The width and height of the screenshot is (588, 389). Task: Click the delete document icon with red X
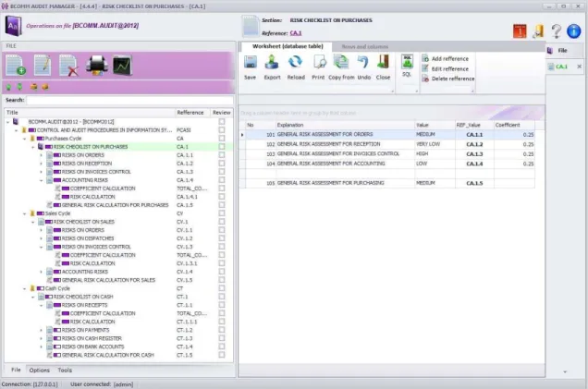point(69,66)
